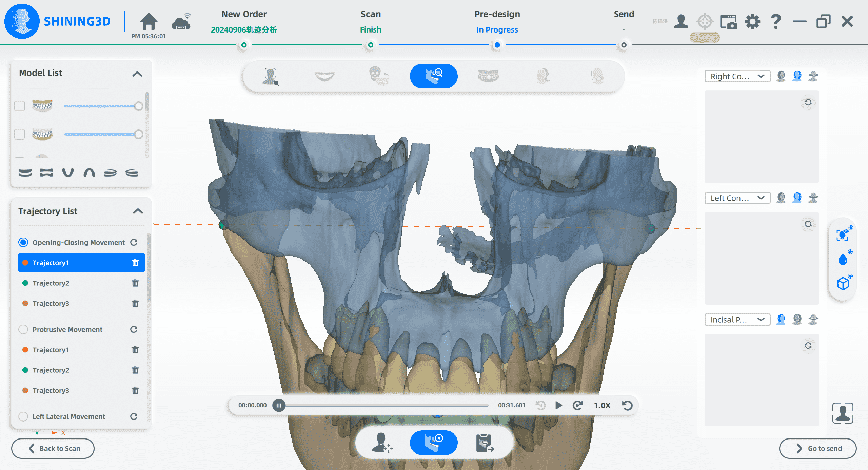Open the Right Condyle dropdown
Screen dimensions: 868x470
click(737, 76)
